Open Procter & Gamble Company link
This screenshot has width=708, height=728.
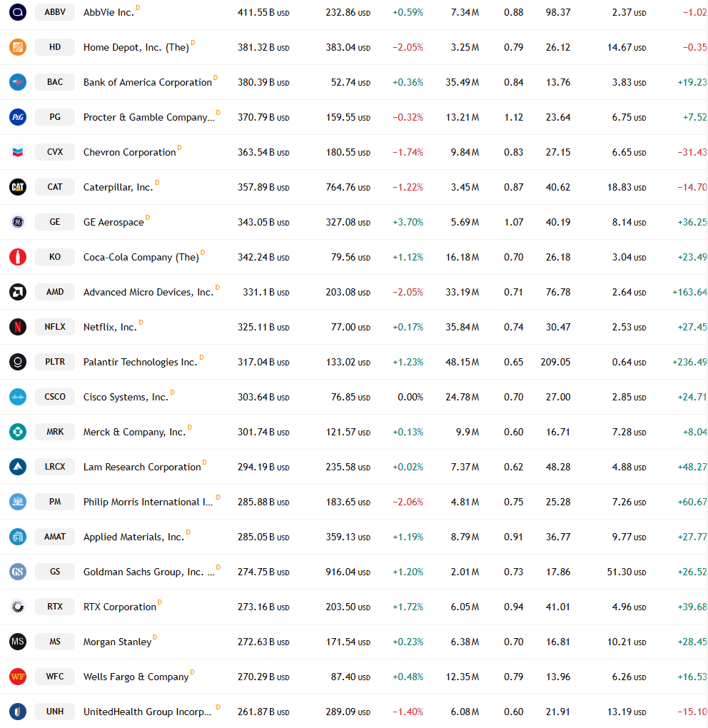click(148, 118)
